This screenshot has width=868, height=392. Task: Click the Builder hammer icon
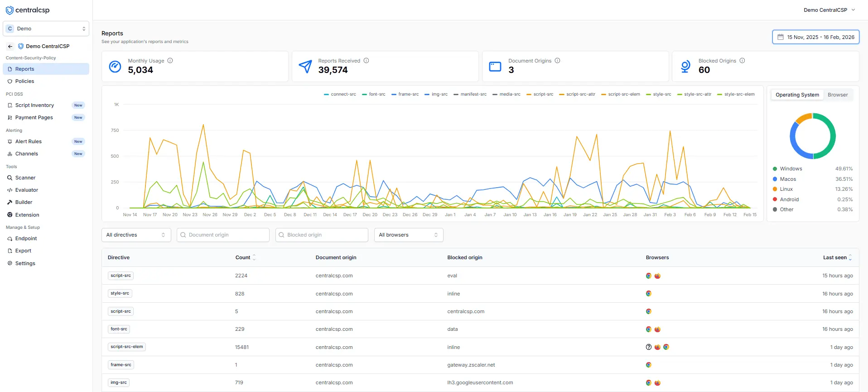point(10,202)
